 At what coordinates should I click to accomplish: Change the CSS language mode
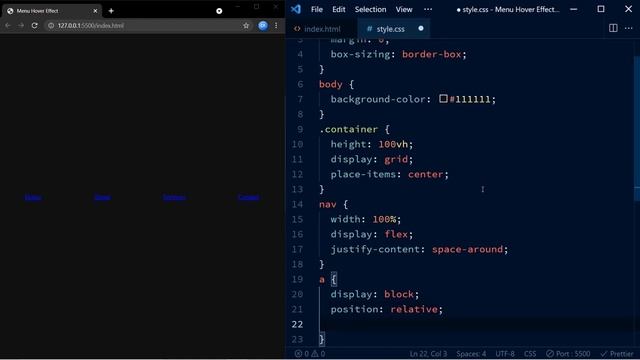coord(530,353)
